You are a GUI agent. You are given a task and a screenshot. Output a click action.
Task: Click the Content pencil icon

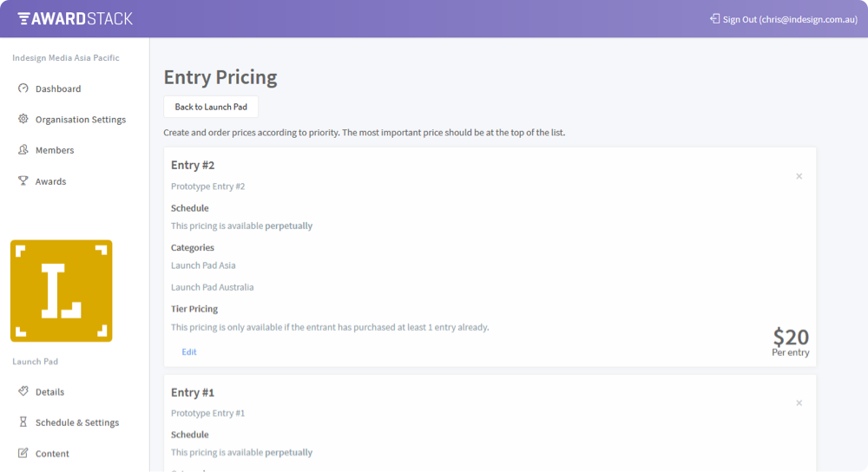pos(23,453)
